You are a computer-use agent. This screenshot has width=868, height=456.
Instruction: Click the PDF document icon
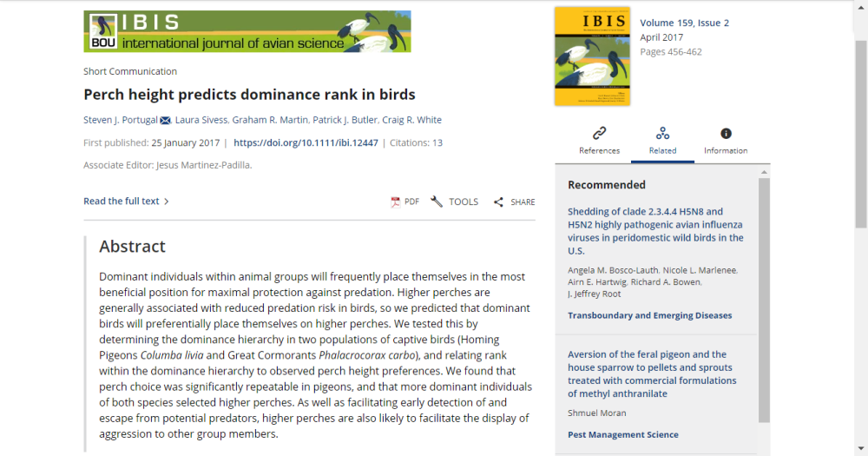(395, 202)
